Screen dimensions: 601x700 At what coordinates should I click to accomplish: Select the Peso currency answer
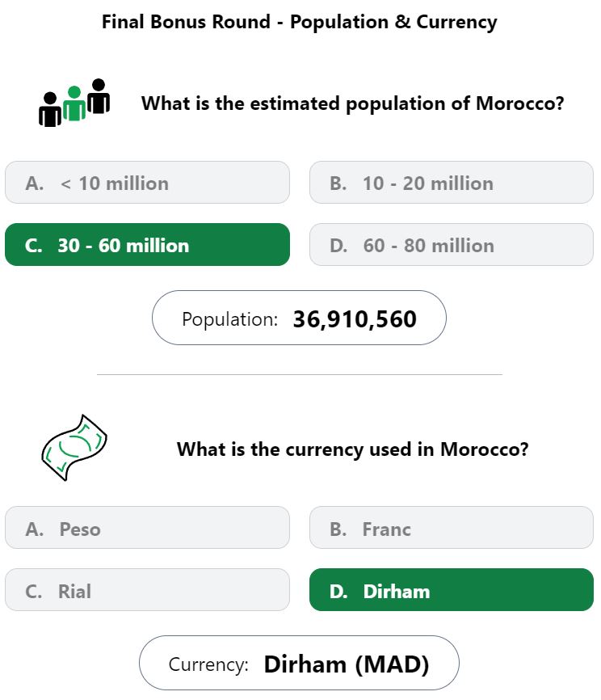tap(147, 528)
